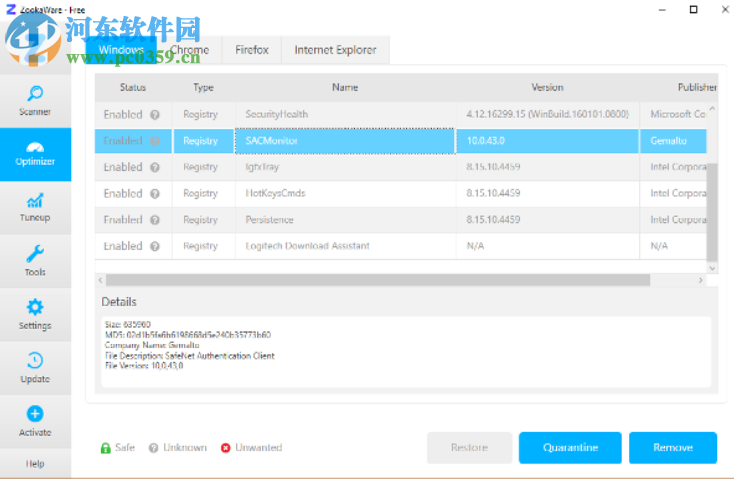
Task: Sort by the Type column header
Action: (204, 88)
